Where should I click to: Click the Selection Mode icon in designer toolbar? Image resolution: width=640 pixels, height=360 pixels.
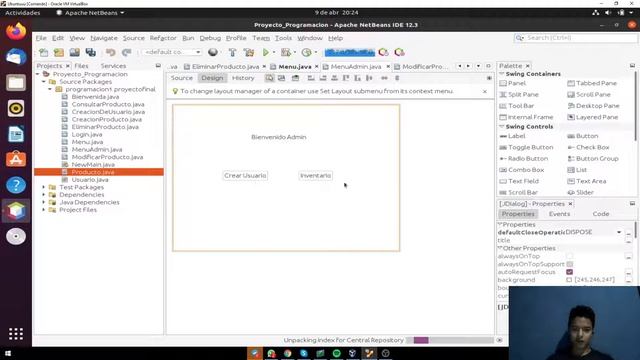click(x=269, y=78)
